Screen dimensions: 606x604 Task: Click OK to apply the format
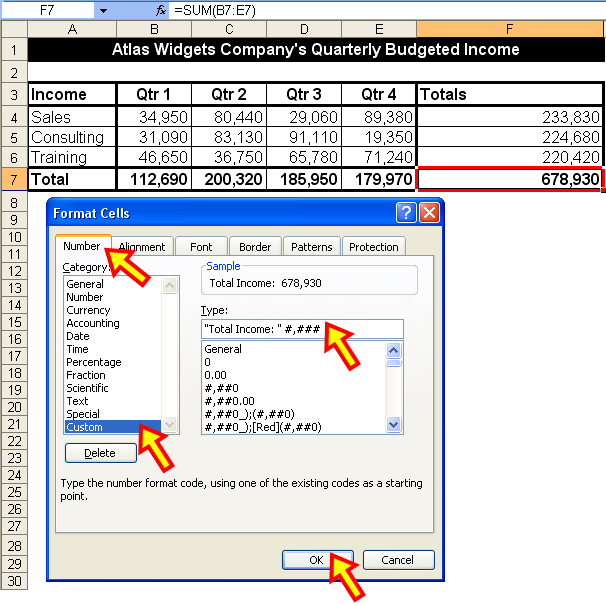[x=318, y=560]
